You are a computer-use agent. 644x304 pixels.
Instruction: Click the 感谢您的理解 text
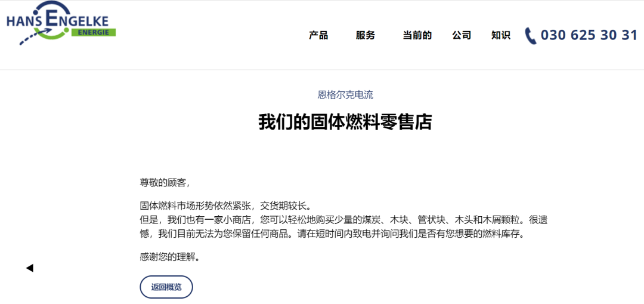170,257
